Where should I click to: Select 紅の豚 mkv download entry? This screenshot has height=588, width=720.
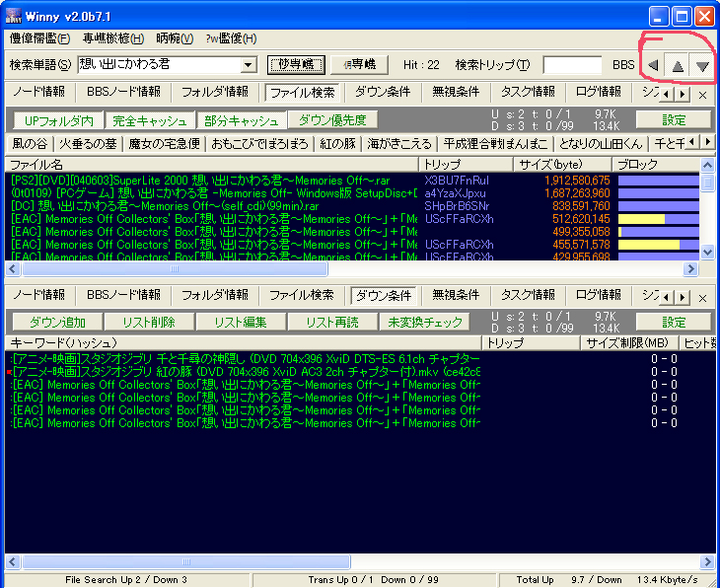[245, 372]
